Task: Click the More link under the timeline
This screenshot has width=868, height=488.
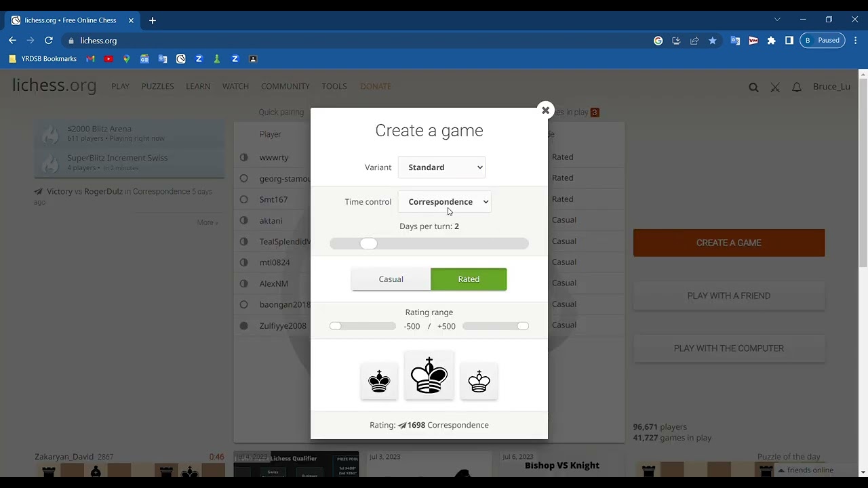Action: click(208, 222)
